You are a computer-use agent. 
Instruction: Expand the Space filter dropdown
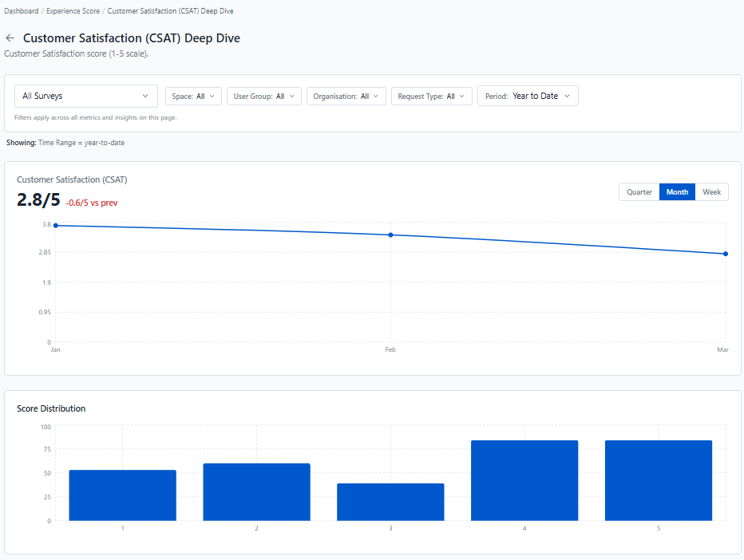coord(193,97)
